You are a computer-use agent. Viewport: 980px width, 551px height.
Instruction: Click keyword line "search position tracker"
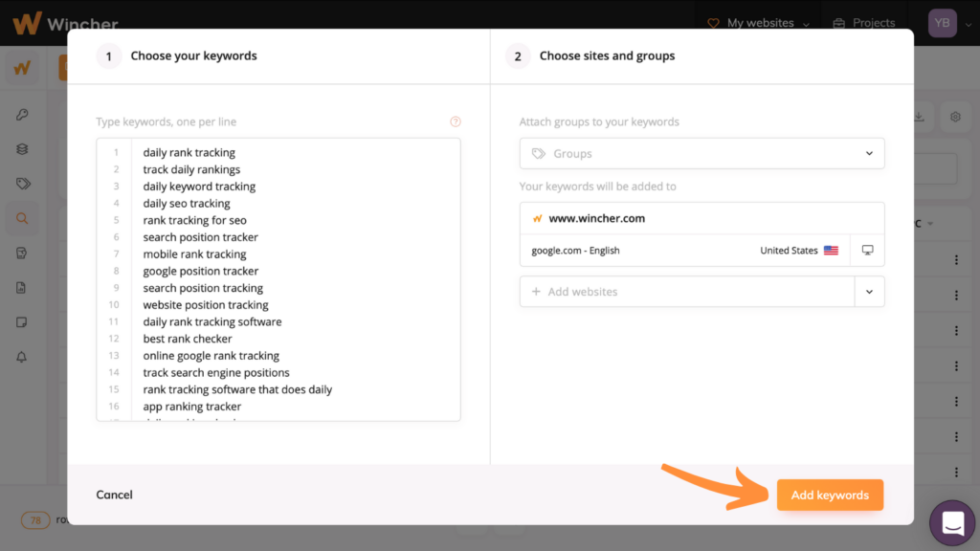coord(201,237)
